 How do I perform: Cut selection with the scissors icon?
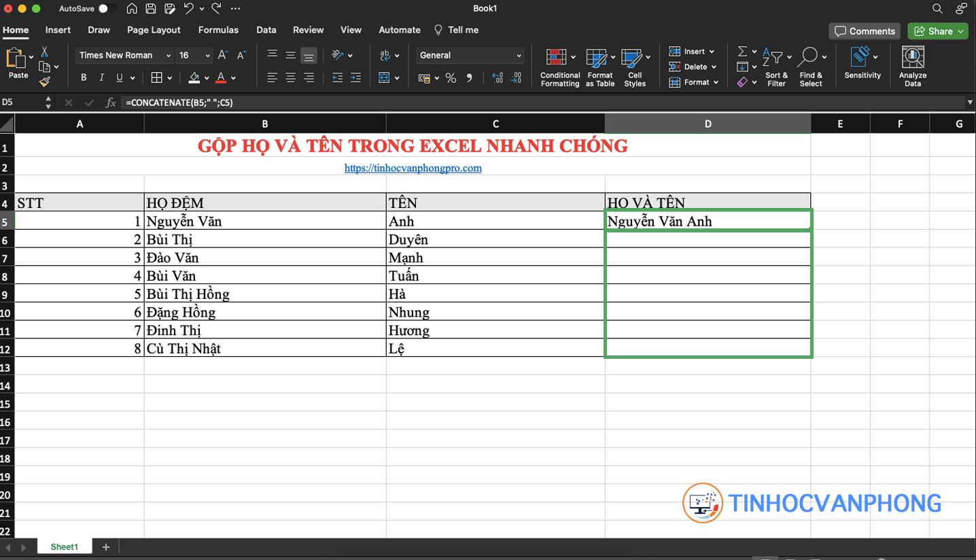[44, 52]
